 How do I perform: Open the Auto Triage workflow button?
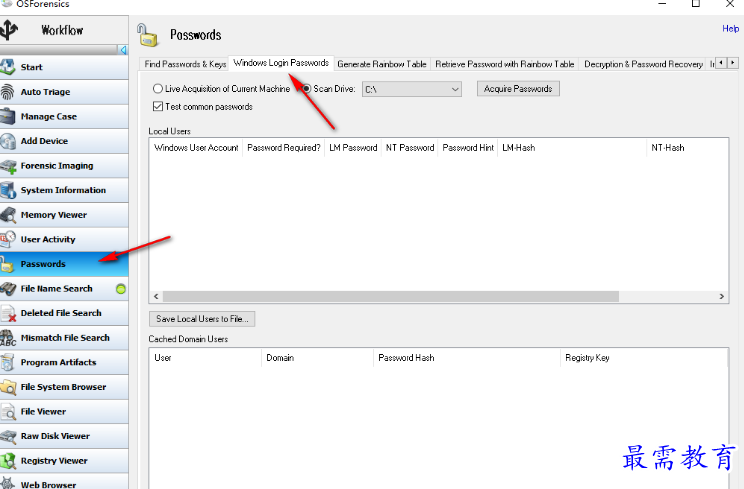[x=64, y=92]
